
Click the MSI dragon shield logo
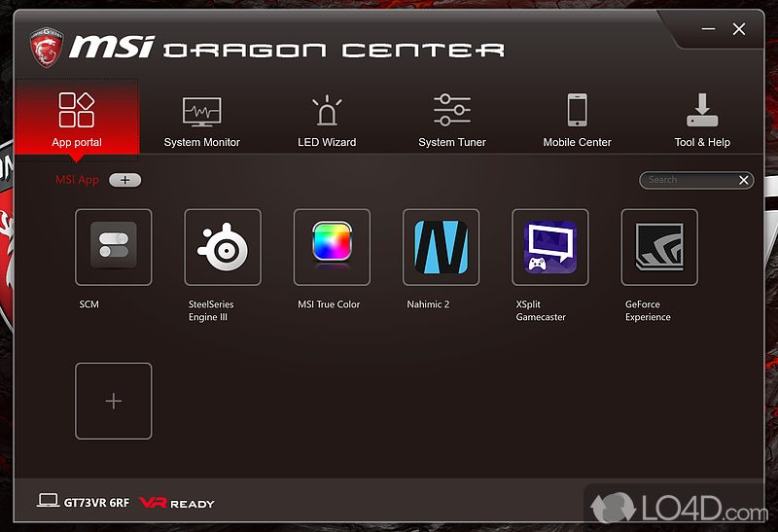46,47
